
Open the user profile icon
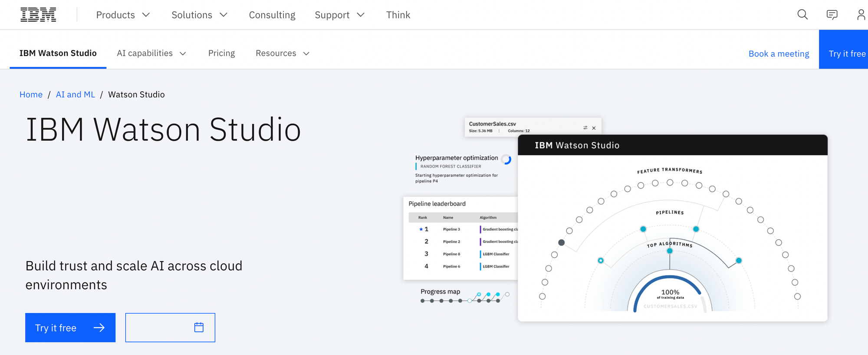point(861,15)
